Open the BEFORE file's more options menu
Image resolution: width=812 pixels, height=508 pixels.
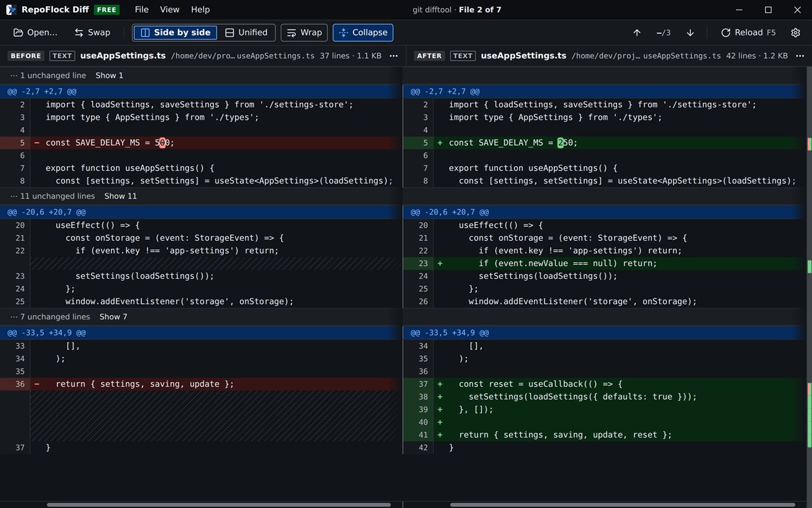pos(393,56)
